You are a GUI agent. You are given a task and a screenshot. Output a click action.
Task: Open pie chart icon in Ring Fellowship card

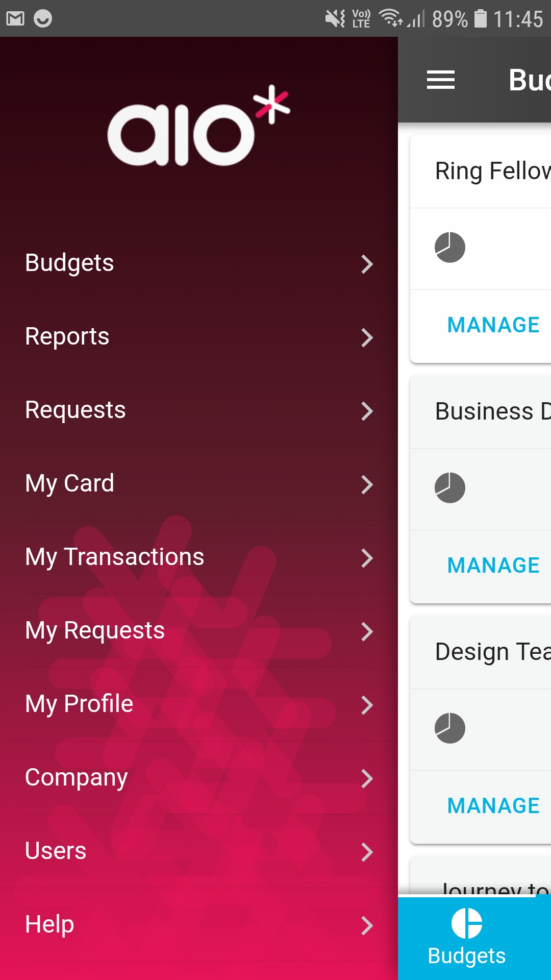tap(449, 248)
